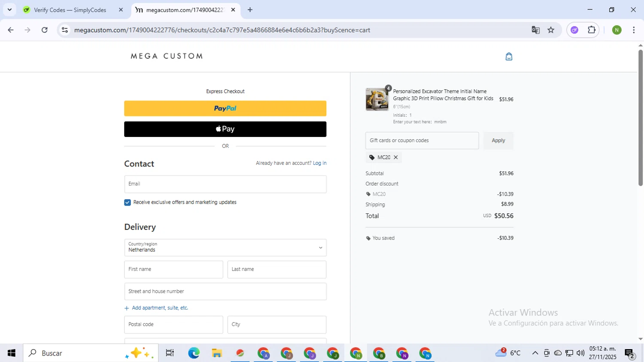
Task: Click the browser back arrow
Action: click(x=11, y=30)
